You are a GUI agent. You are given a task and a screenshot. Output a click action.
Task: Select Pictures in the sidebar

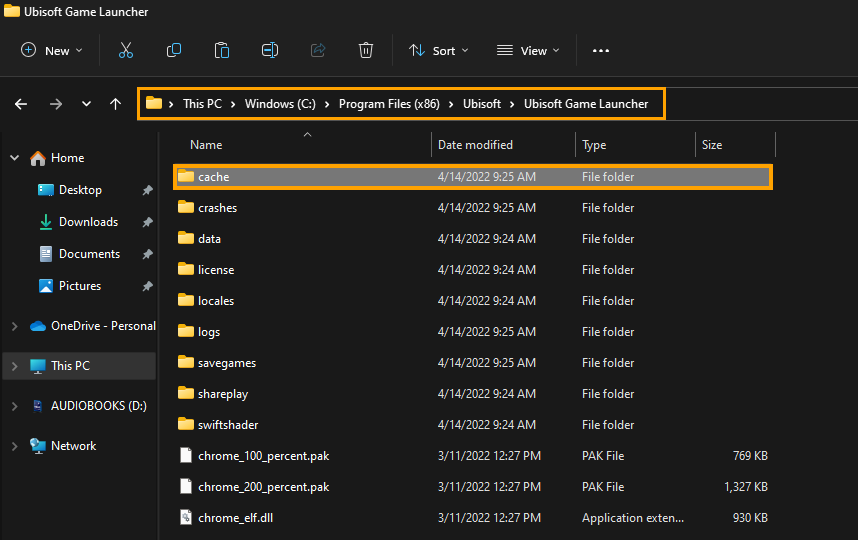coord(80,286)
